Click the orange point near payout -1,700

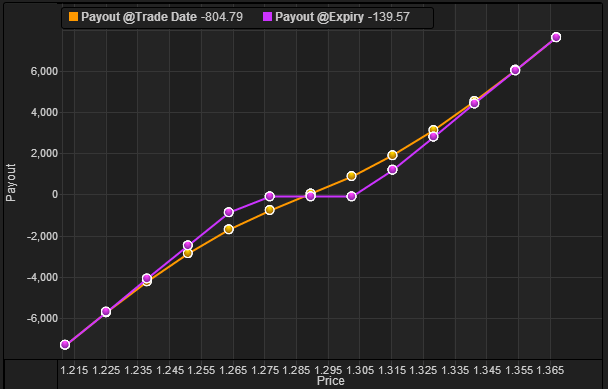229,229
